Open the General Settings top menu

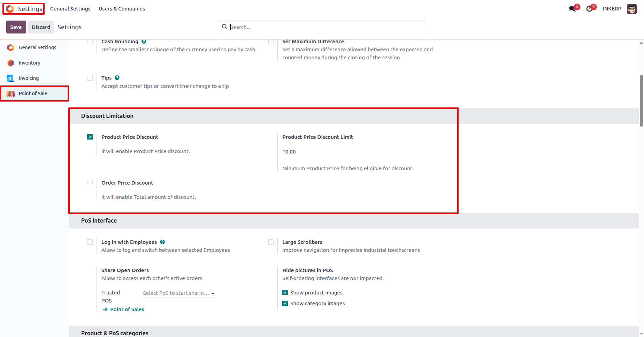[x=70, y=9]
